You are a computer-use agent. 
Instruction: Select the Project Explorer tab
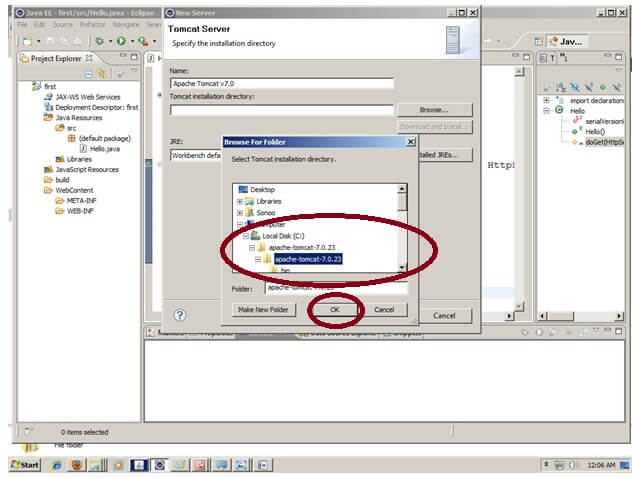tap(56, 59)
